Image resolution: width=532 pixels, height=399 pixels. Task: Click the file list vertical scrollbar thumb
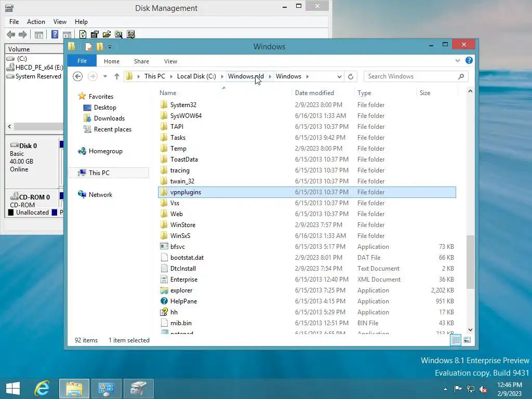[x=470, y=262]
